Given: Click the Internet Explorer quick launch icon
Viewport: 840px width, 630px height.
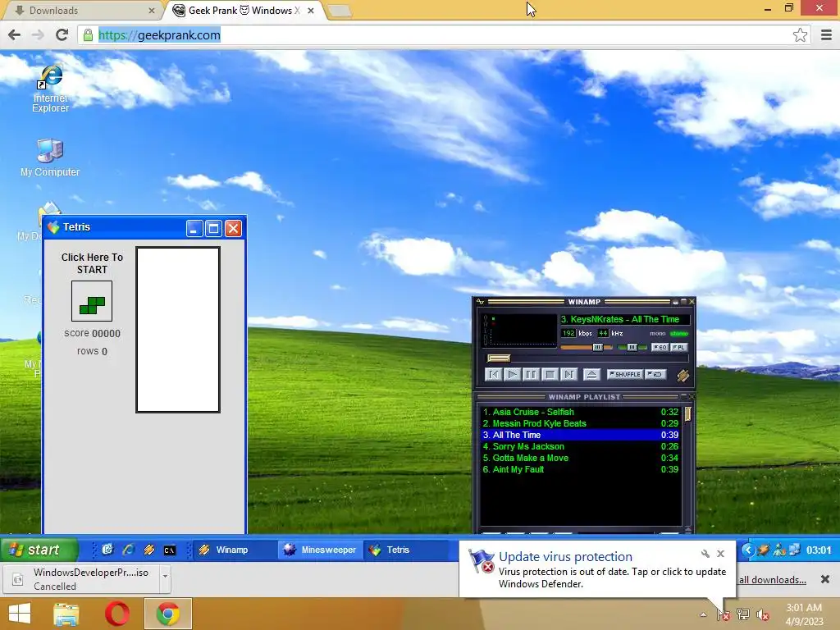Looking at the screenshot, I should pyautogui.click(x=128, y=550).
